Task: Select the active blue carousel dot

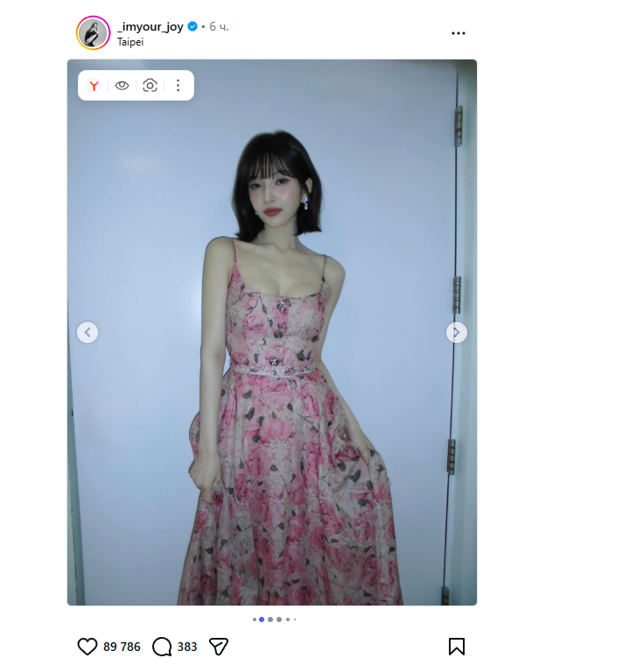Action: point(262,619)
